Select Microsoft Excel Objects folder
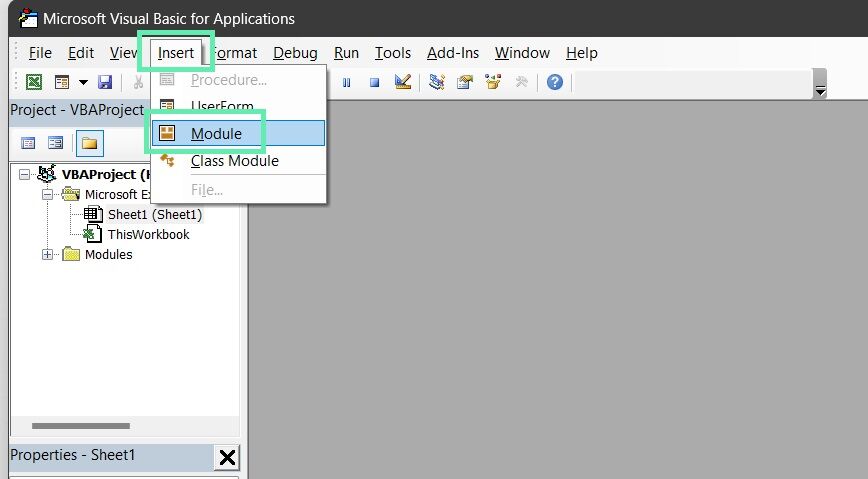 point(117,194)
